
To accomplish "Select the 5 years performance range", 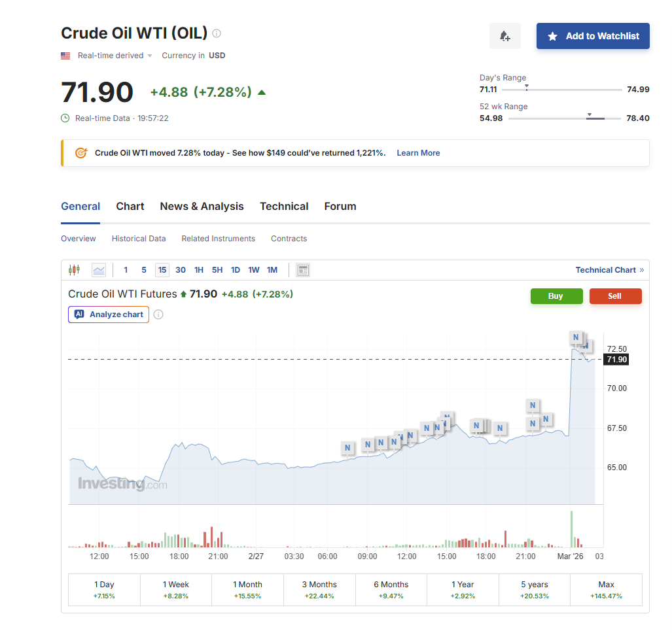I will click(x=535, y=590).
